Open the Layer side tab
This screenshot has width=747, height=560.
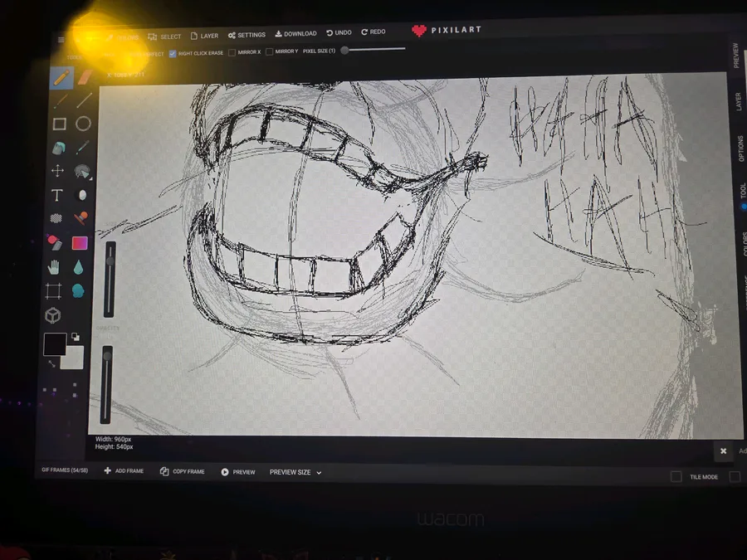[x=738, y=101]
